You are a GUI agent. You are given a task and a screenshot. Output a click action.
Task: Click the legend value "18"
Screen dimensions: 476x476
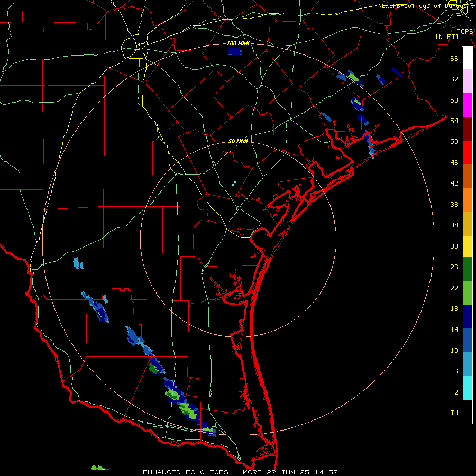(x=454, y=309)
